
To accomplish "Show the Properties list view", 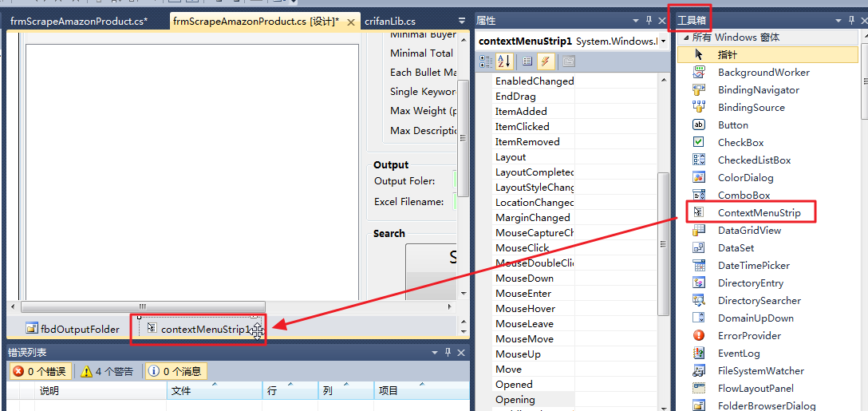I will 527,61.
